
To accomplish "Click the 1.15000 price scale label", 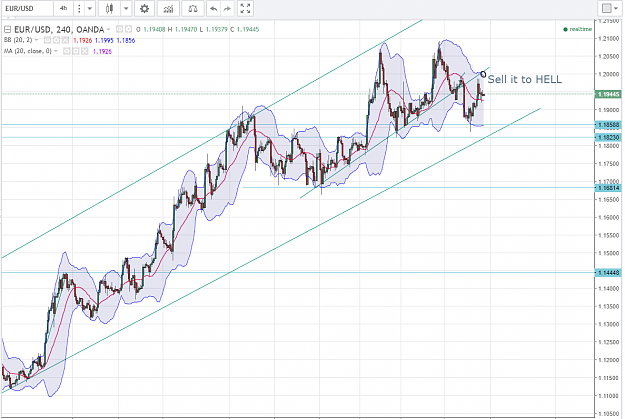I will point(609,253).
